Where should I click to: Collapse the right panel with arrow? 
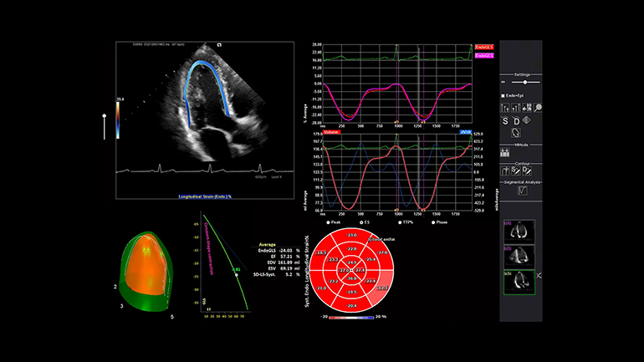[539, 275]
